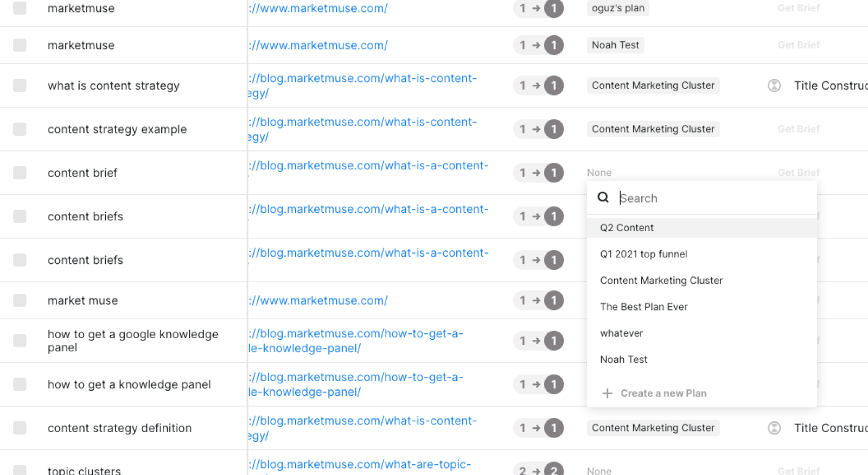The height and width of the screenshot is (475, 868).
Task: Click Get Brief for the 'content brief' row
Action: click(x=799, y=173)
